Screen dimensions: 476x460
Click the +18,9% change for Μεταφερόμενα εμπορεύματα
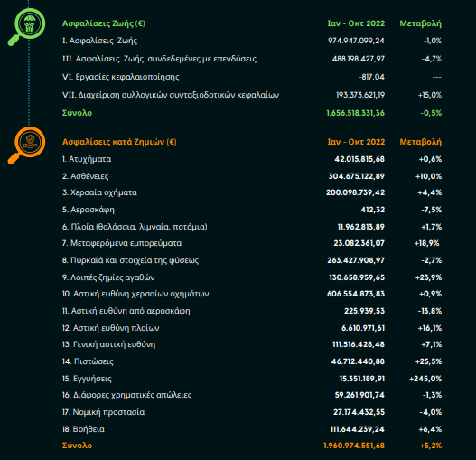[x=427, y=243]
